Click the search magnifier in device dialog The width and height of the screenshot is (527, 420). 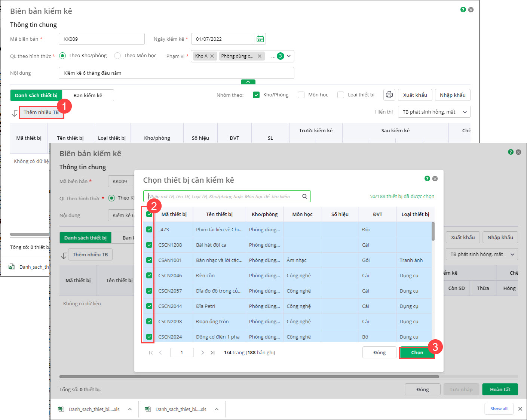pos(304,197)
